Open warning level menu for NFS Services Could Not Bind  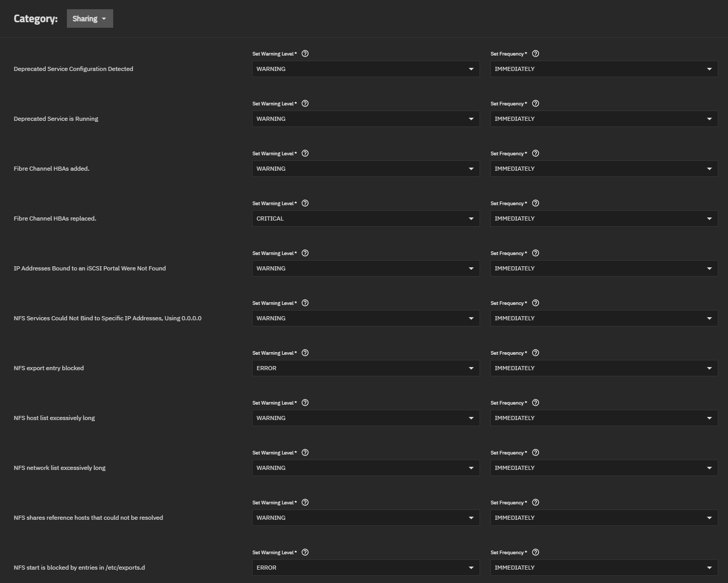tap(365, 318)
